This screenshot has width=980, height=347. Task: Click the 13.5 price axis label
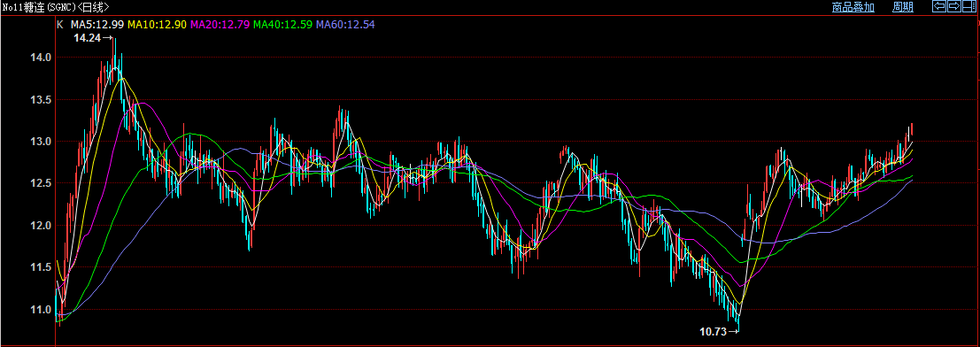(42, 99)
